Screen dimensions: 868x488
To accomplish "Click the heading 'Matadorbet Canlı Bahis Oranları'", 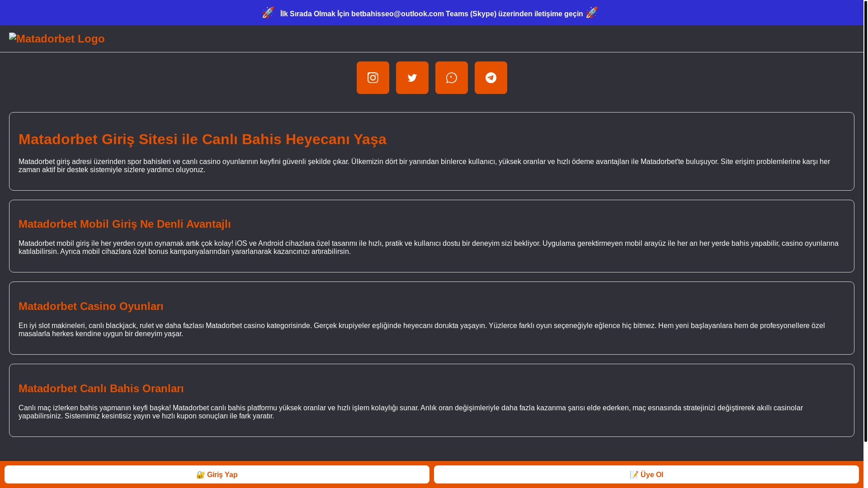I will (101, 389).
